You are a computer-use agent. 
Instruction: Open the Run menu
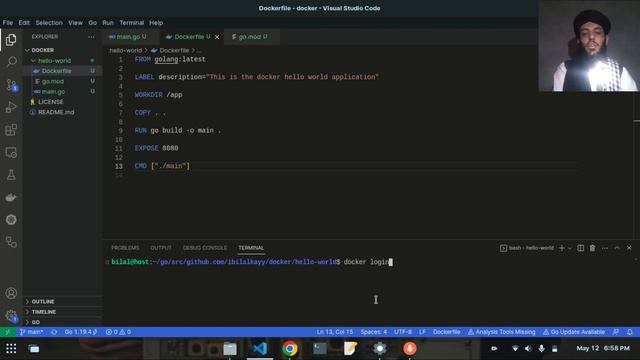pyautogui.click(x=108, y=23)
